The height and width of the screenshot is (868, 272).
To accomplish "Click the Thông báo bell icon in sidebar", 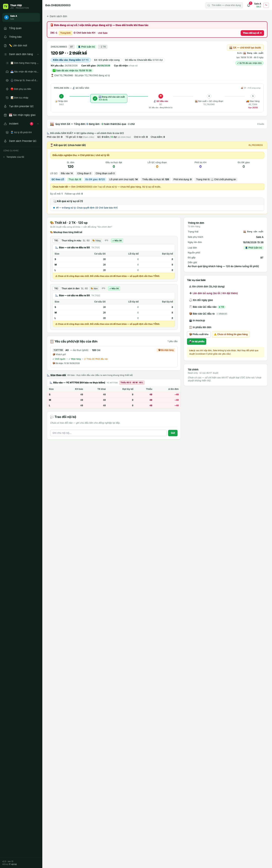I will [x=5, y=37].
